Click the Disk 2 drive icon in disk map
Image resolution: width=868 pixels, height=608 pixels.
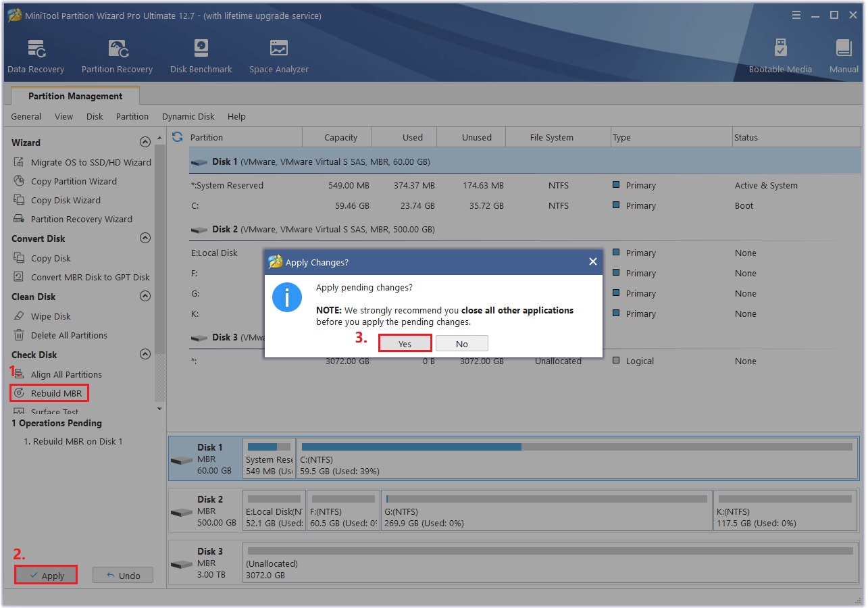pyautogui.click(x=182, y=513)
